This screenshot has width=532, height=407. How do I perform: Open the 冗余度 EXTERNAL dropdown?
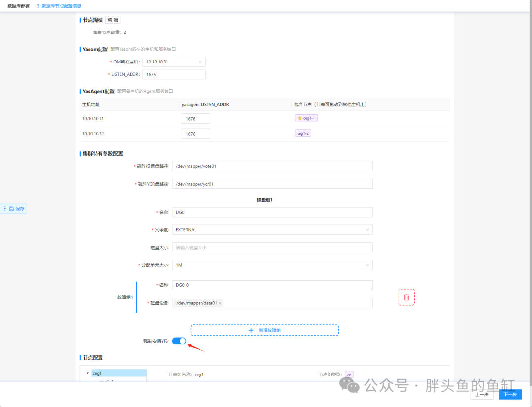click(272, 230)
